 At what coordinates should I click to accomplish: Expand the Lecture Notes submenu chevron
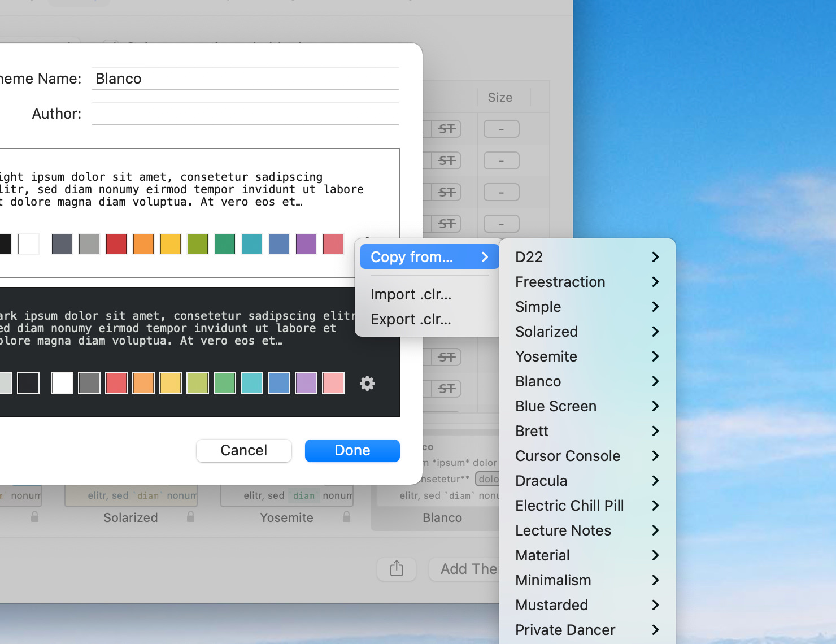[655, 530]
